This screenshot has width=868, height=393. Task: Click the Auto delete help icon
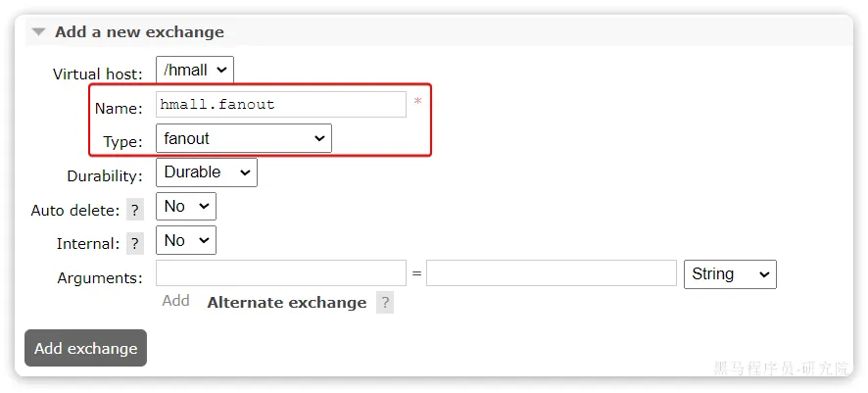click(x=135, y=210)
